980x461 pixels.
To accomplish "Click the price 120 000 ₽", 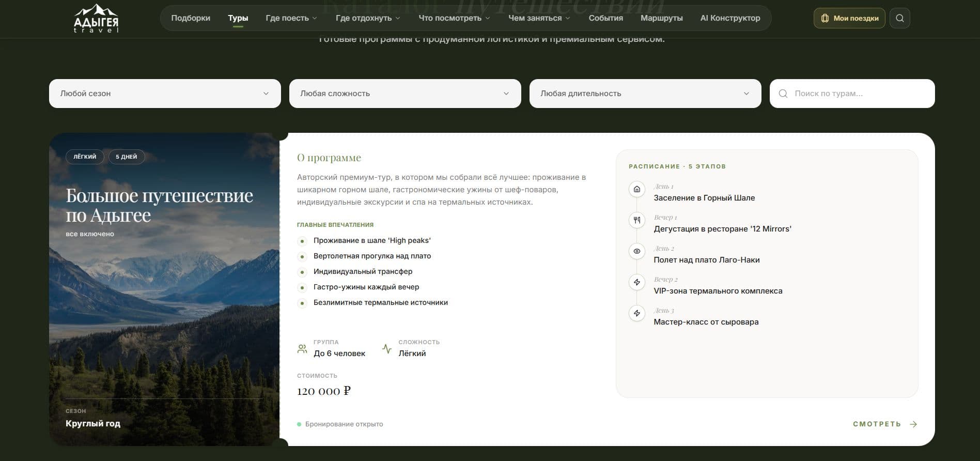I will point(324,391).
